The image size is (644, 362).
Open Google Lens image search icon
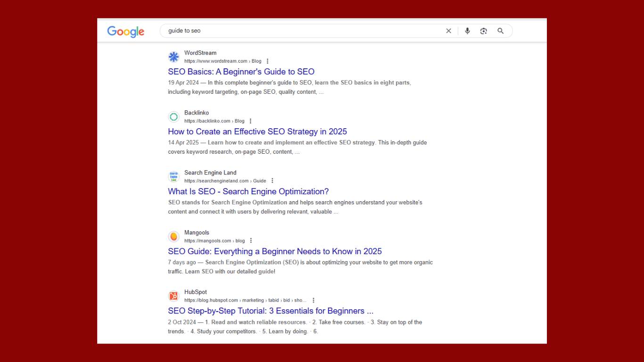pyautogui.click(x=483, y=31)
